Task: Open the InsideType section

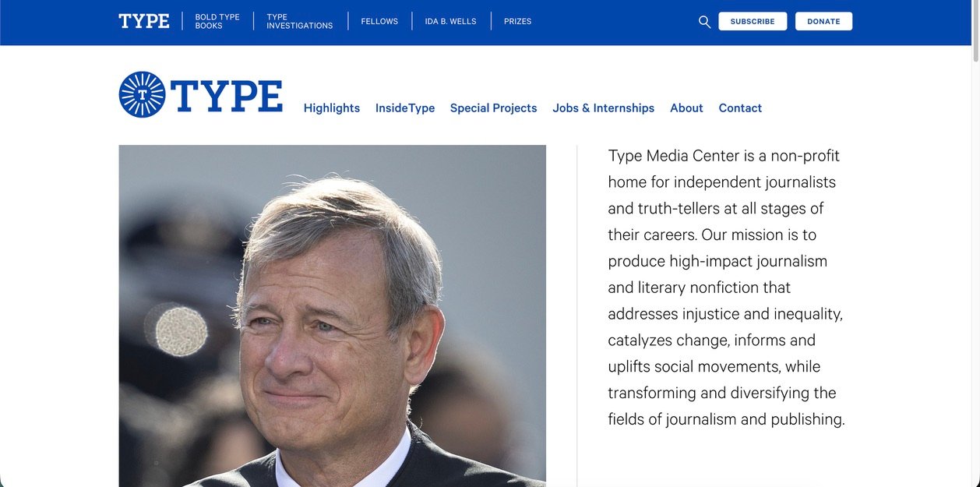Action: click(x=404, y=108)
